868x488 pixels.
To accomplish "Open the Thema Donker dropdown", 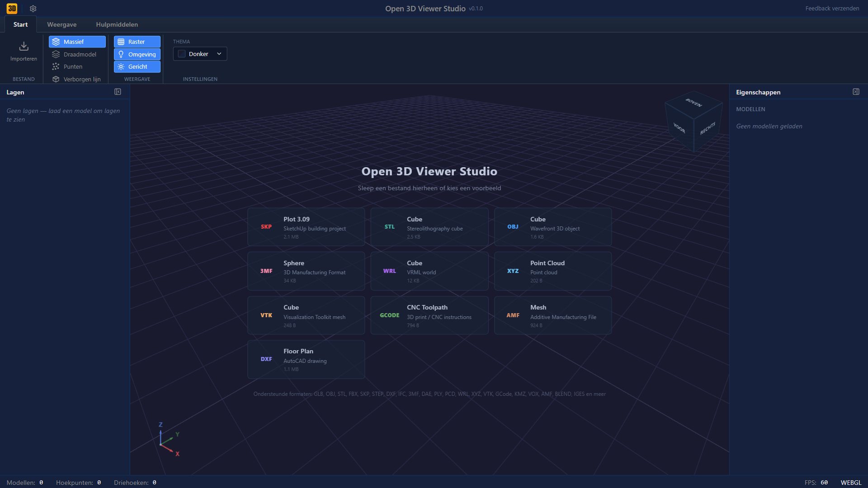I will pyautogui.click(x=200, y=54).
